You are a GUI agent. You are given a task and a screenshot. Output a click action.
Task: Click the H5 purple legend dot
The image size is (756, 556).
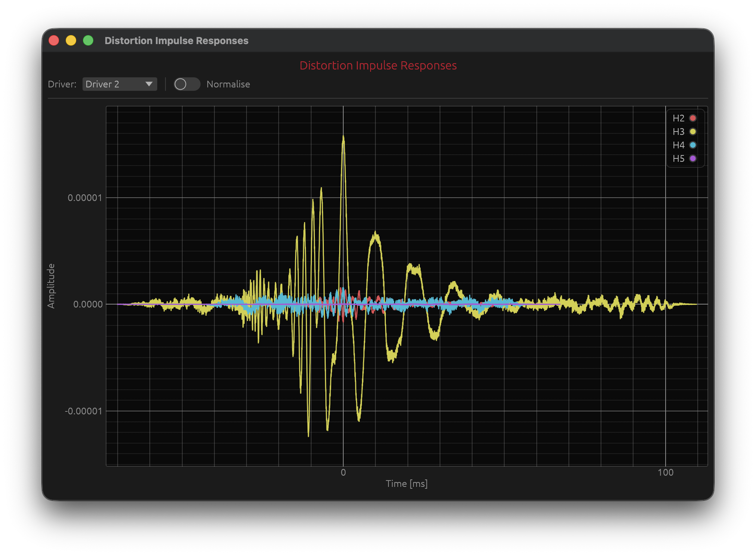click(x=693, y=158)
